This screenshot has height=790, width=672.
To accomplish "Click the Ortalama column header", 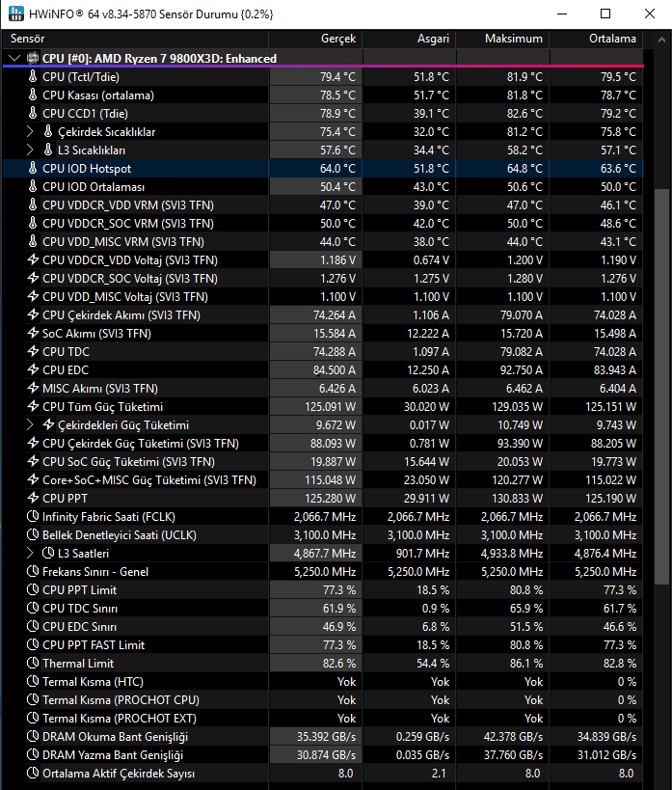I will pyautogui.click(x=597, y=39).
